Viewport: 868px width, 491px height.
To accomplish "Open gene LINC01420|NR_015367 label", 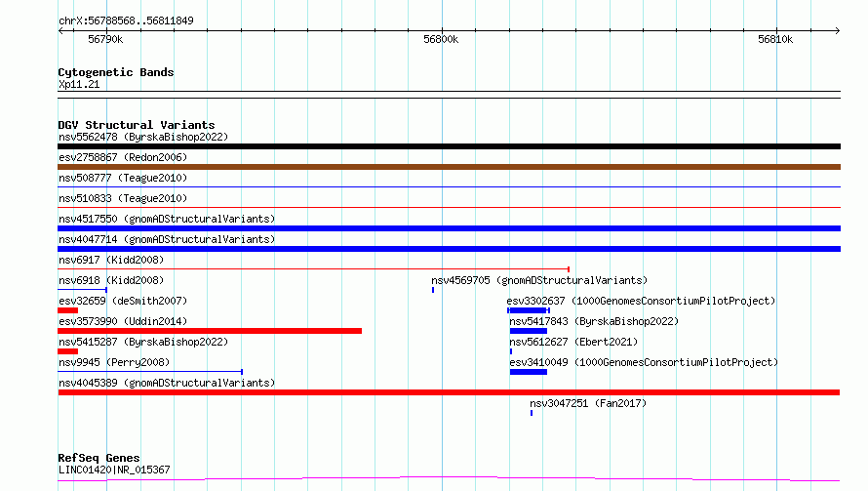I will (x=114, y=470).
